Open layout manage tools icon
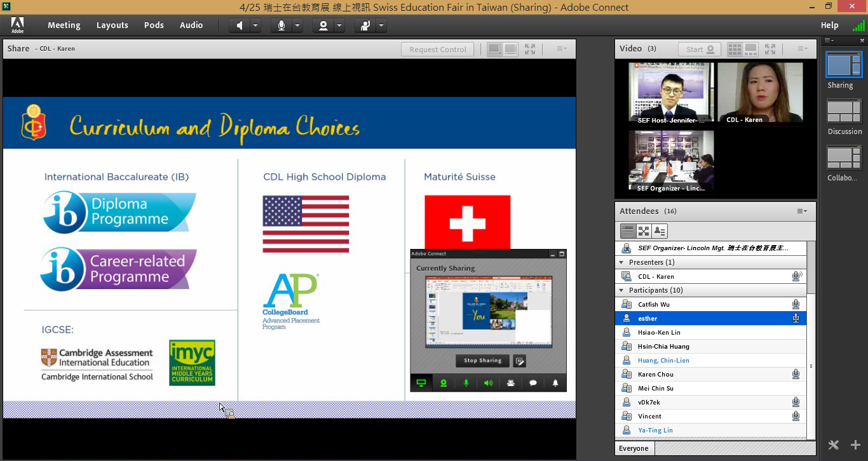This screenshot has width=868, height=461. (834, 445)
